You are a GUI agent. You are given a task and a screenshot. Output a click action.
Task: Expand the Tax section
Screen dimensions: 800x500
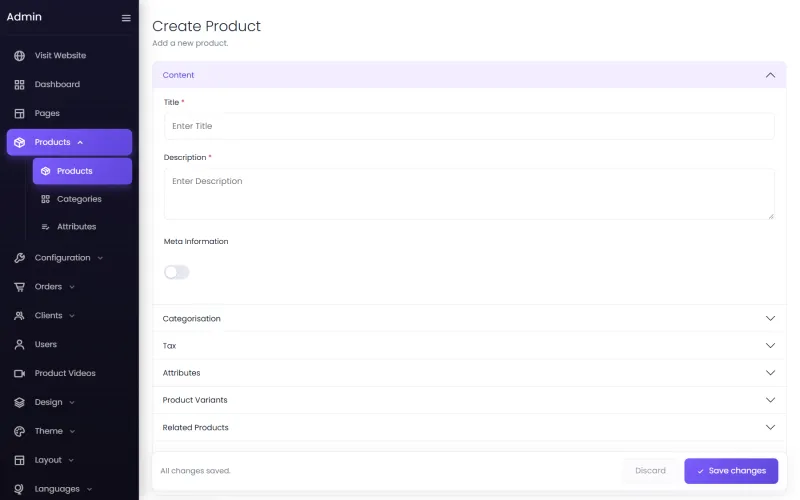(x=469, y=345)
